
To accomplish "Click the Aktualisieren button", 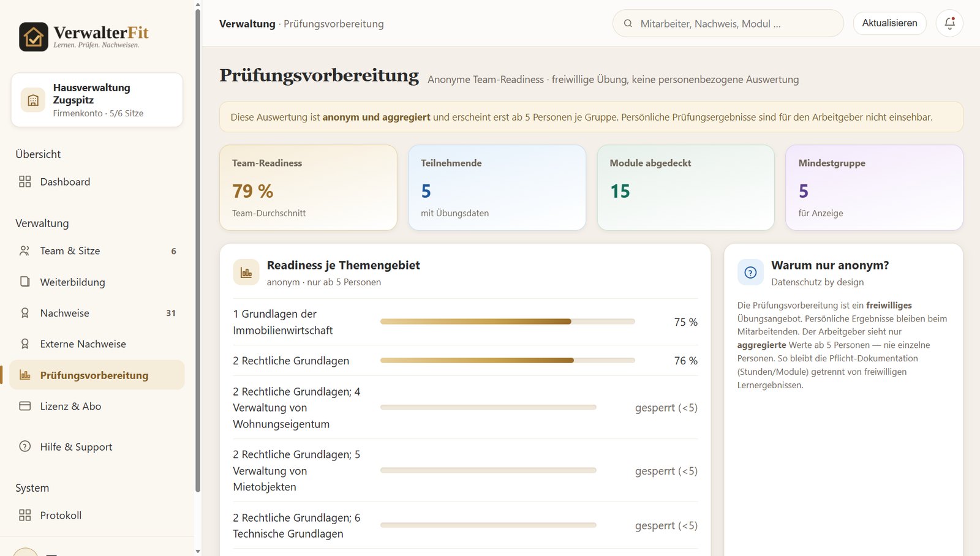I will pos(889,23).
